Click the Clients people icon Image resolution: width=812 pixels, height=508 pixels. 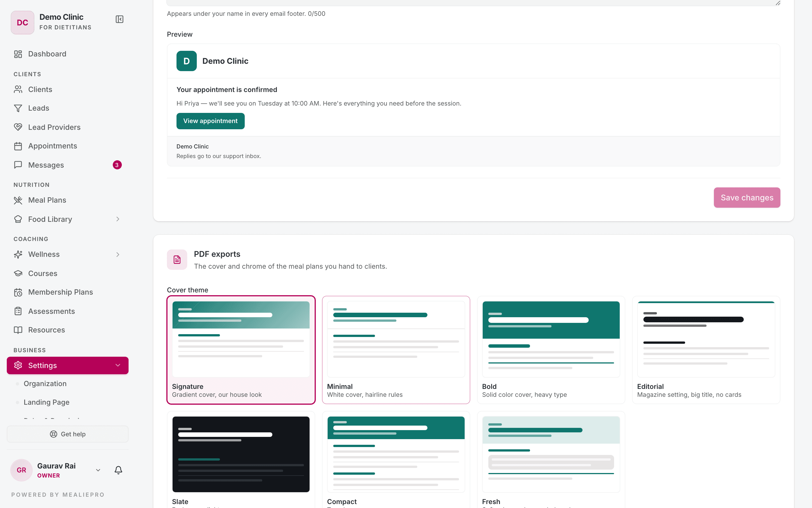click(18, 89)
